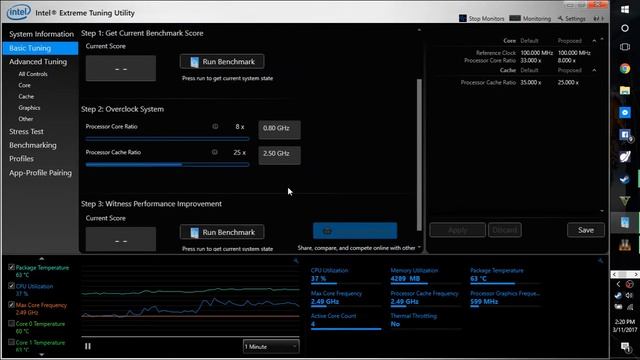Open Task View on the taskbar

(x=625, y=47)
